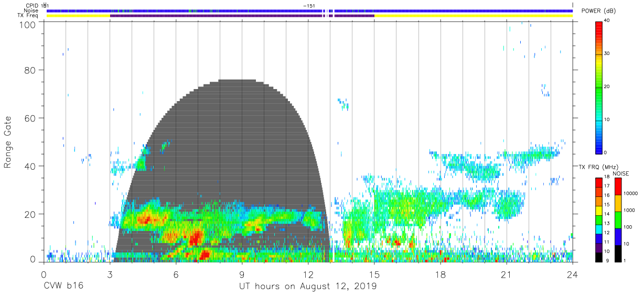This screenshot has height=297, width=644.
Task: Click the y-axis tick label '60'
Action: [x=30, y=118]
